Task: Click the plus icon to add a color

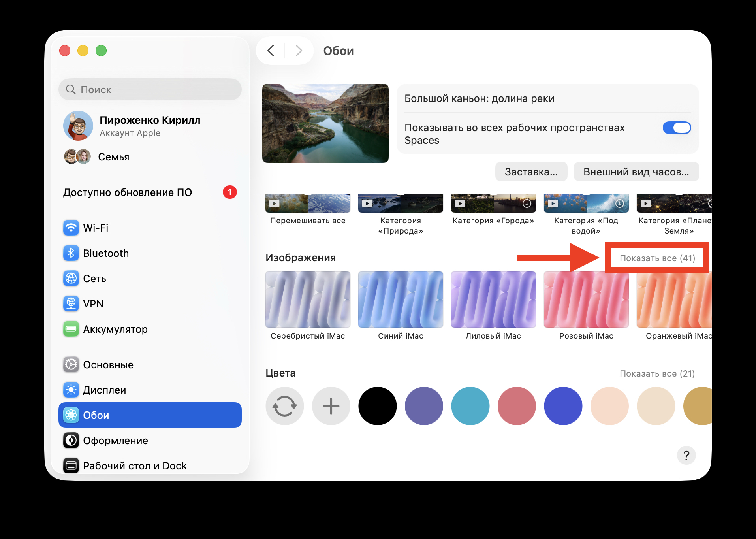Action: (x=331, y=406)
